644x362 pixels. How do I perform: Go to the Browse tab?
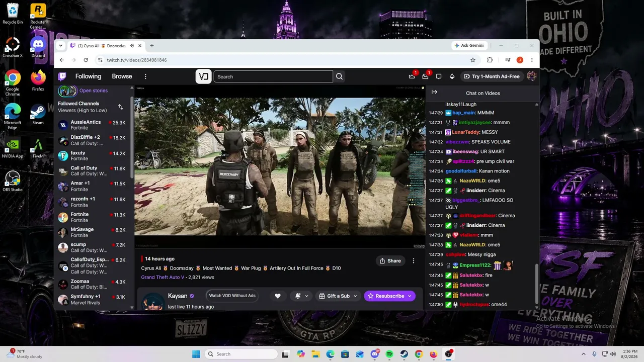[x=122, y=76]
